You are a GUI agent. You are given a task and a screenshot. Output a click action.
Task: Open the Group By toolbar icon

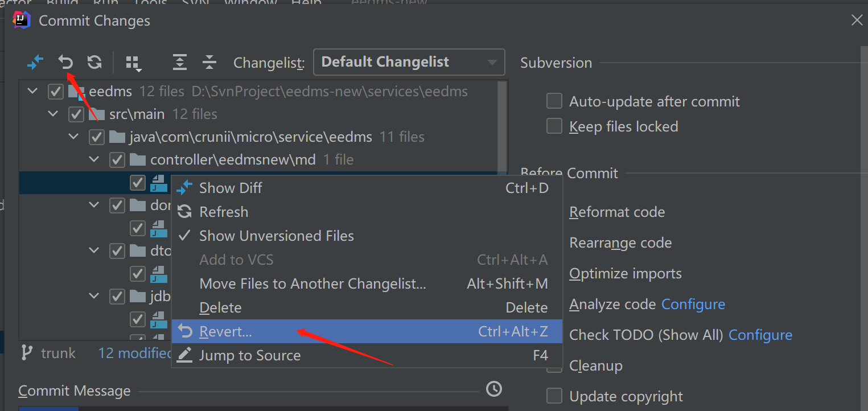point(134,63)
